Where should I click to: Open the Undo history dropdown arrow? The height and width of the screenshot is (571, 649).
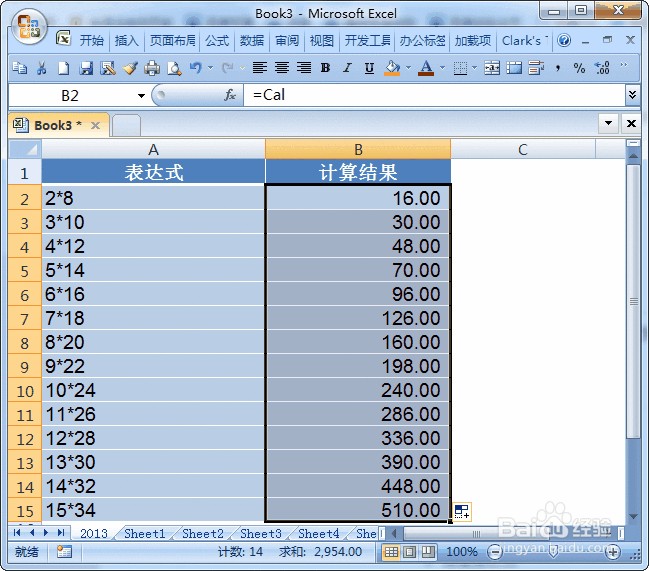(x=210, y=67)
